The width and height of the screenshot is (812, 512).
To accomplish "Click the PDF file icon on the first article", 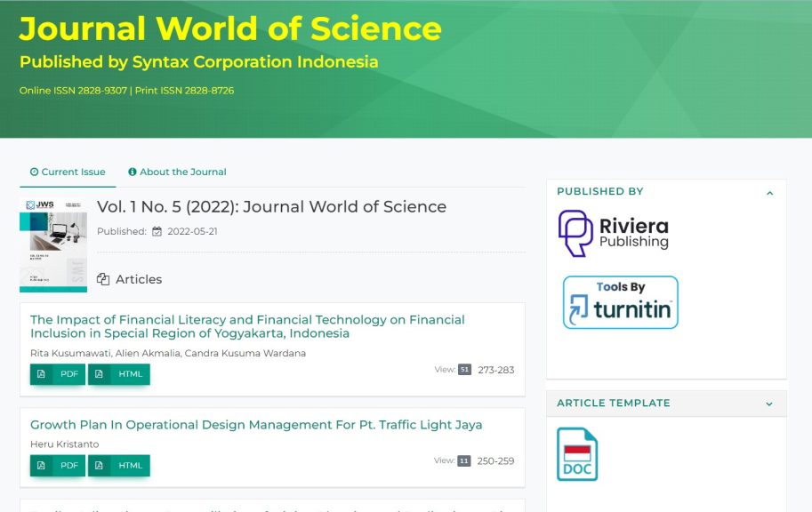I will [43, 374].
